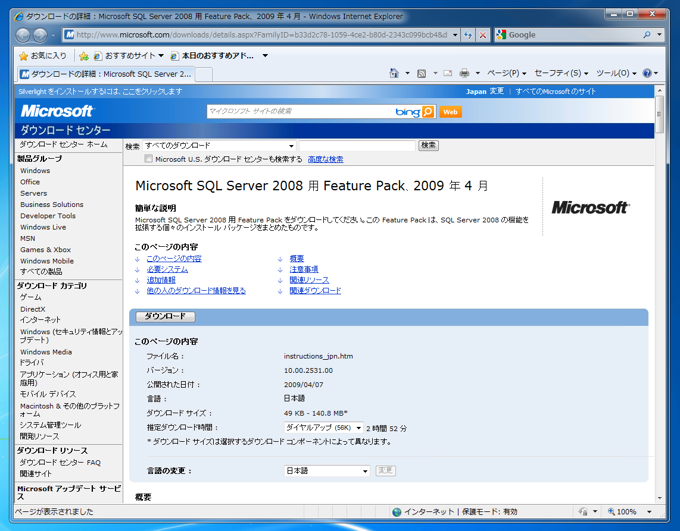
Task: Click the 検索 search button
Action: click(x=428, y=145)
